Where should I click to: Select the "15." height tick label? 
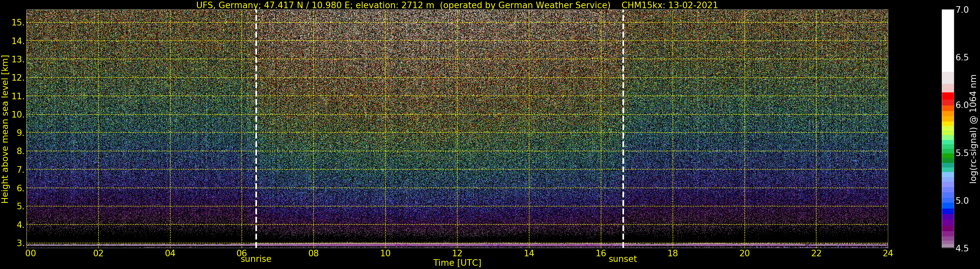point(18,23)
